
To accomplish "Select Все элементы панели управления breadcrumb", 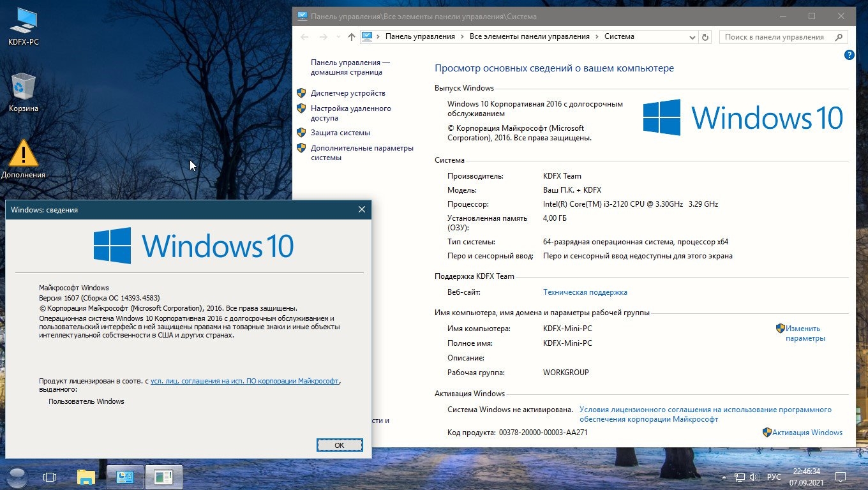I will 530,36.
